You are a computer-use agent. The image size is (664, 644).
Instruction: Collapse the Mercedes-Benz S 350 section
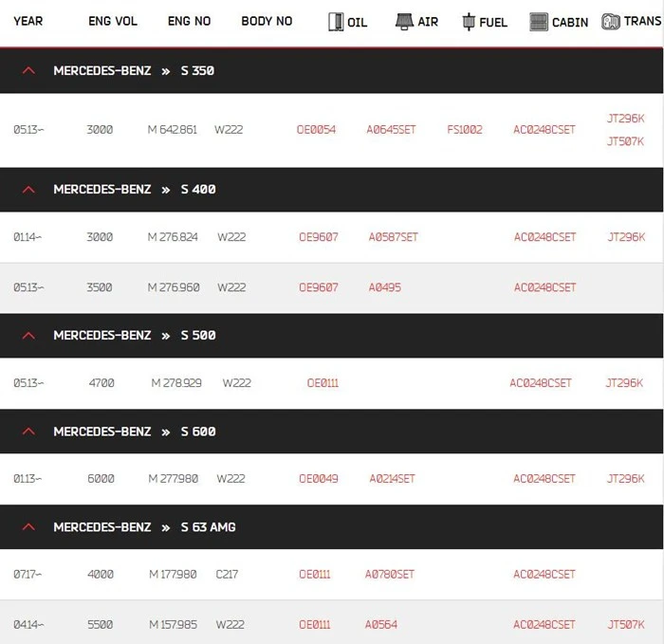coord(28,71)
